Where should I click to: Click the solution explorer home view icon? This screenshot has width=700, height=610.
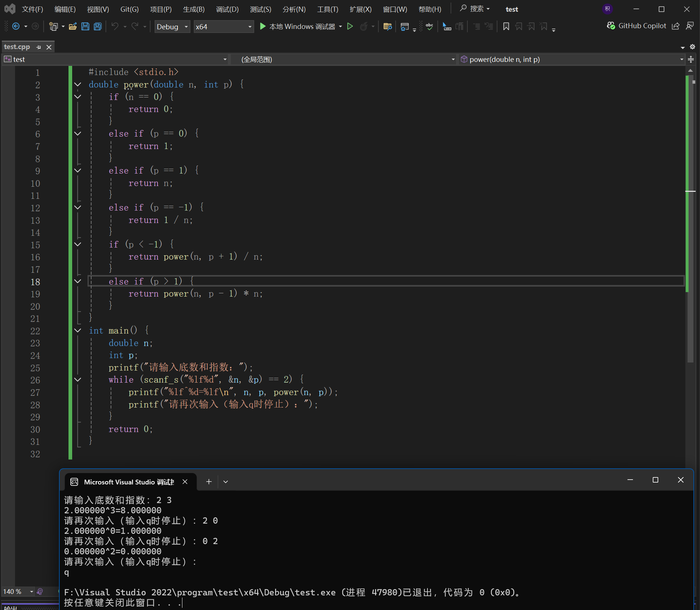404,26
